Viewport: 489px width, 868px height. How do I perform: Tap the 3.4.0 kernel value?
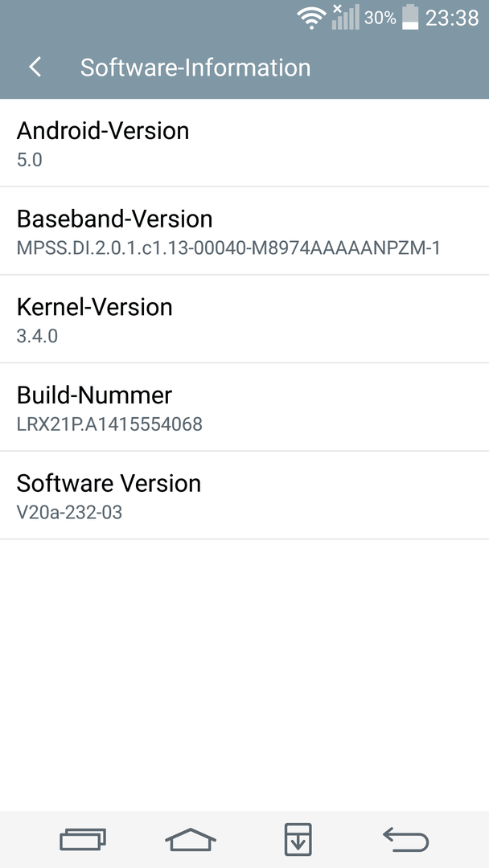(37, 336)
